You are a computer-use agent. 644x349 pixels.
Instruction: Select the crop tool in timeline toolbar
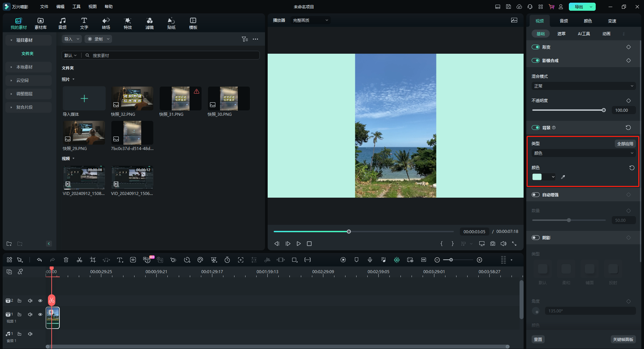coord(93,260)
